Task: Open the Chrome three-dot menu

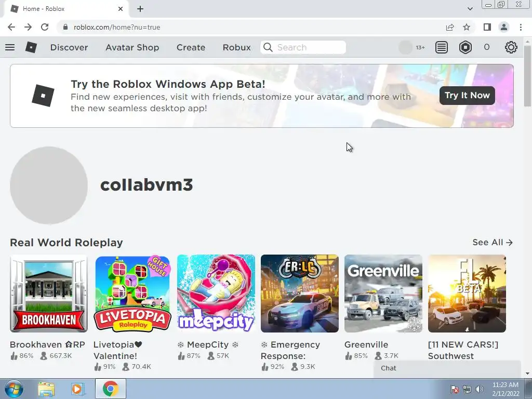Action: 521,27
